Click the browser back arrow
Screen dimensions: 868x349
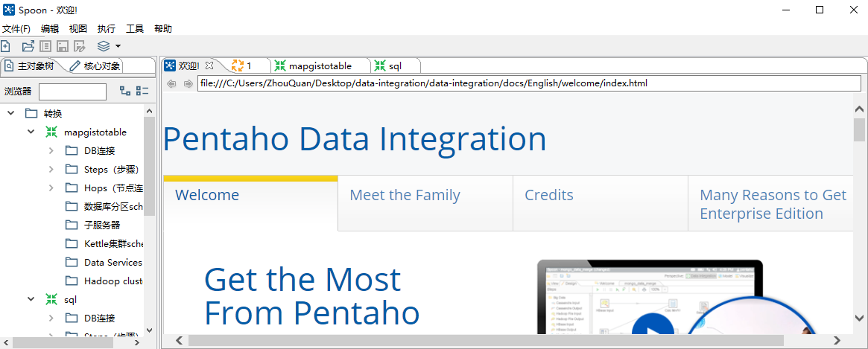pyautogui.click(x=171, y=83)
